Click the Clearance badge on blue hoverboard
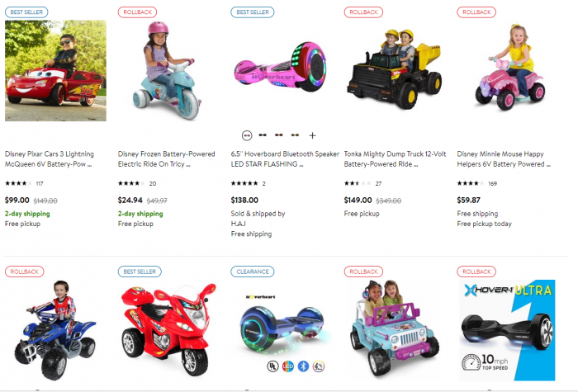Screen dimensions: 578x392 tap(253, 272)
